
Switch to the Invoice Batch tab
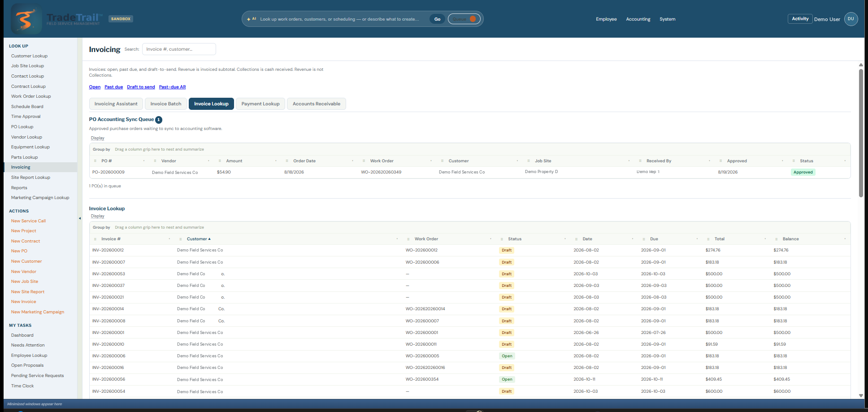click(166, 104)
